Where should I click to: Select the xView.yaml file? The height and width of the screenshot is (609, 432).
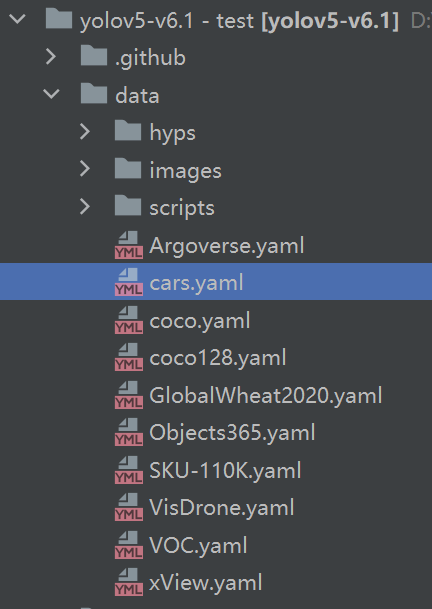click(x=206, y=583)
